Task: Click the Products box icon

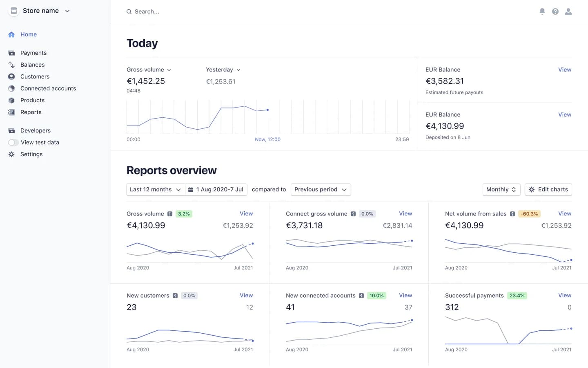Action: [x=11, y=101]
